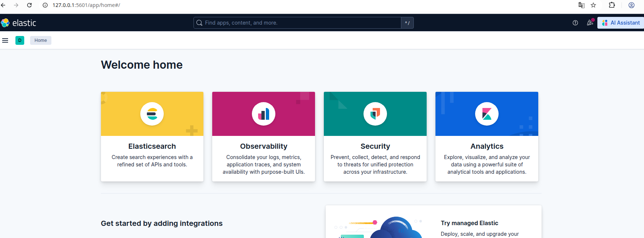Click the site information icon in address bar
Image resolution: width=644 pixels, height=238 pixels.
click(x=45, y=5)
